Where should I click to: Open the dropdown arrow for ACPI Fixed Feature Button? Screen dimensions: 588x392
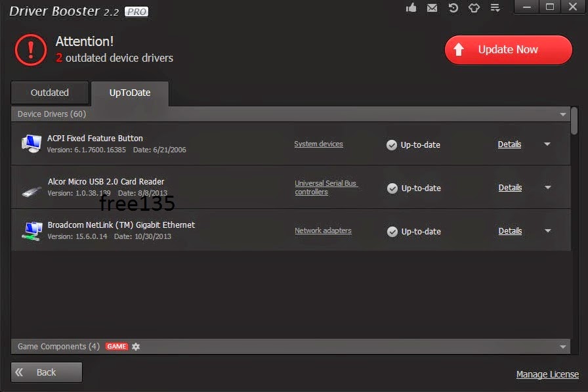click(547, 144)
